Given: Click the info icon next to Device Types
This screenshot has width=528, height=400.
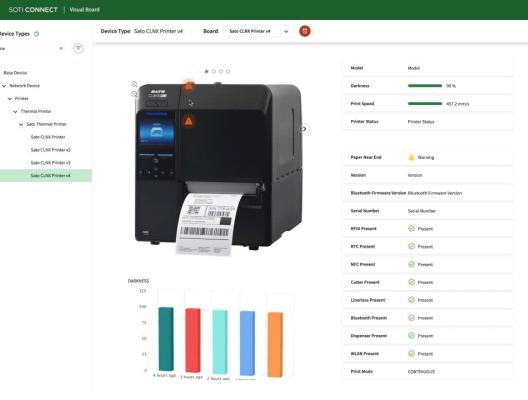Looking at the screenshot, I should pyautogui.click(x=36, y=34).
